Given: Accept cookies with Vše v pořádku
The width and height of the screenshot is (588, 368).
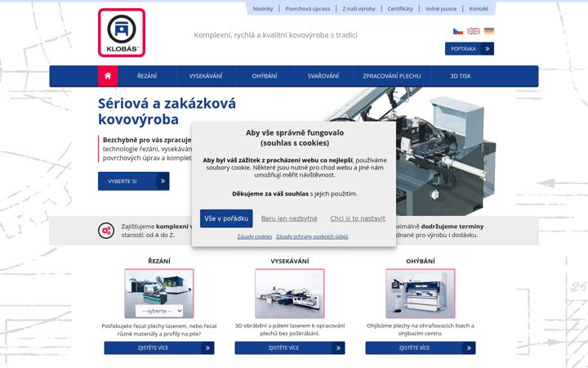Looking at the screenshot, I should (x=226, y=218).
